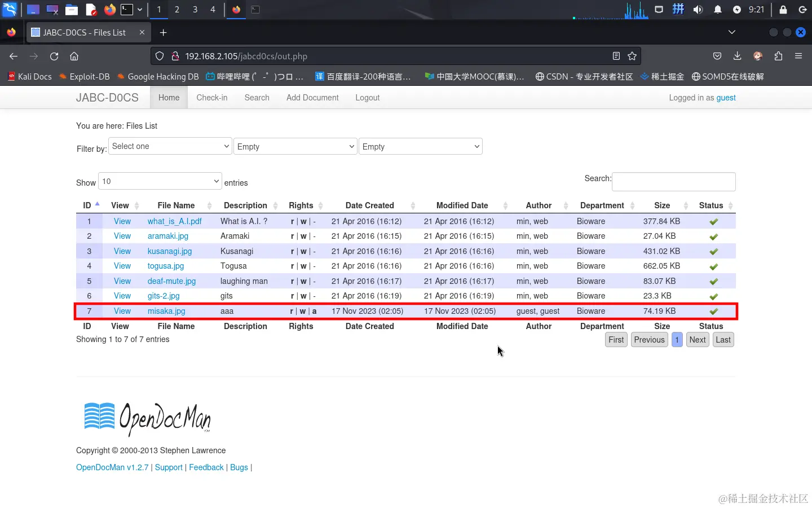Open a new browser tab
Screen dimensions: 812x508
tap(164, 33)
